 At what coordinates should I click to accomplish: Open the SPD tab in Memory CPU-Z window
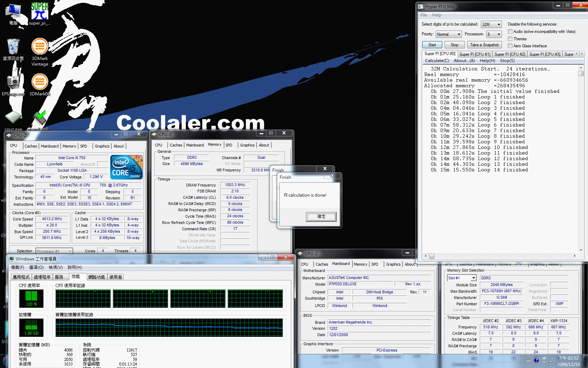[x=229, y=145]
